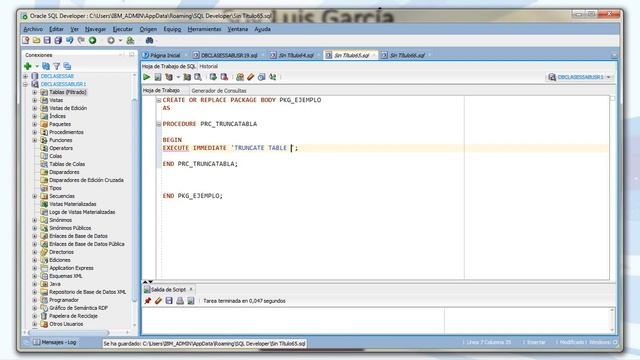Image resolution: width=640 pixels, height=360 pixels.
Task: Click the Mensajes - Log button
Action: coord(55,342)
